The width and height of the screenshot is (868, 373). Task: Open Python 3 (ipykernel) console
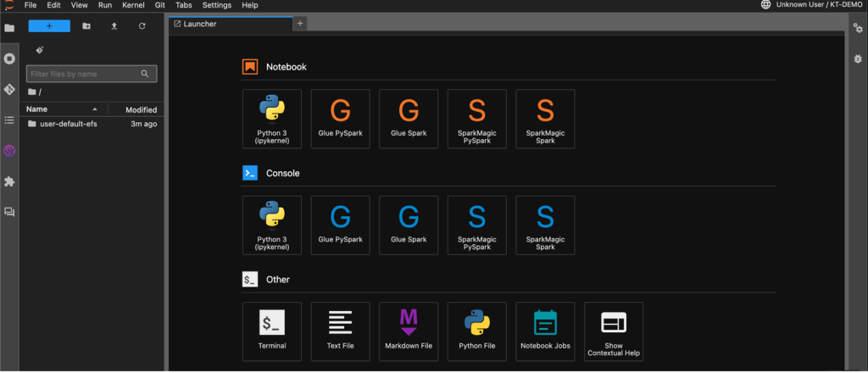[x=272, y=225]
